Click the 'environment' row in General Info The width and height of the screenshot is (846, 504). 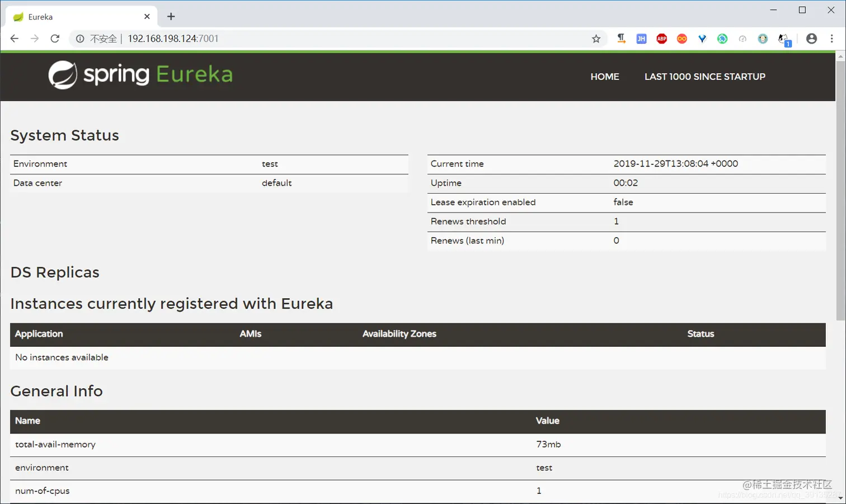pos(418,468)
